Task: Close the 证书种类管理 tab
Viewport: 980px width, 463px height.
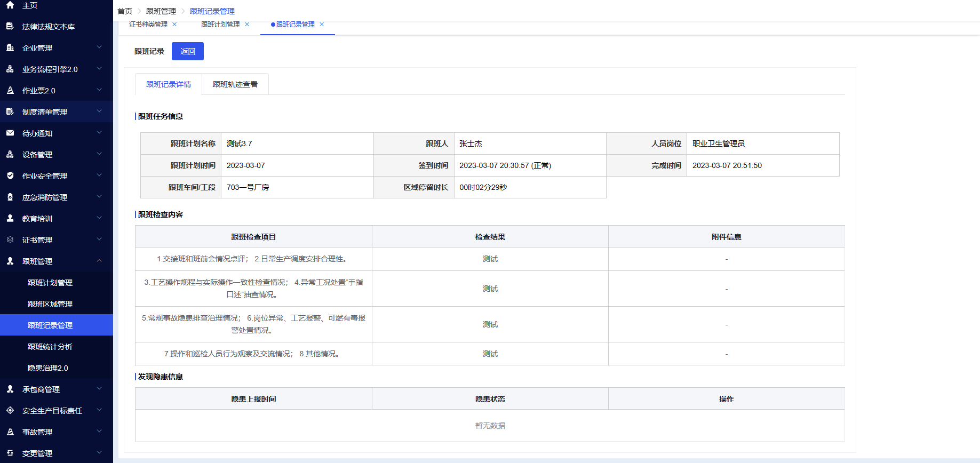Action: 174,24
